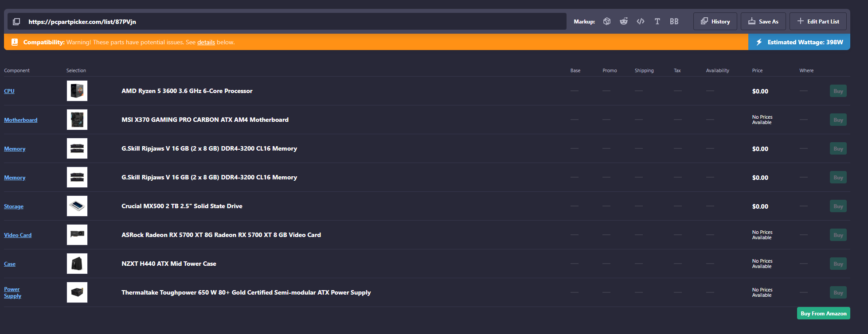Open ASRock Radeon RX 5700 XT product name
The width and height of the screenshot is (868, 334).
tap(221, 235)
